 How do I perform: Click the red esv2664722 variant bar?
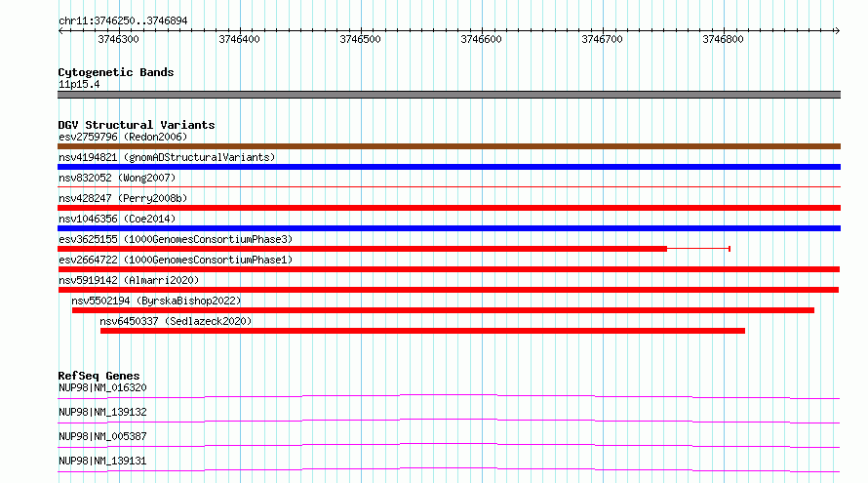(449, 269)
